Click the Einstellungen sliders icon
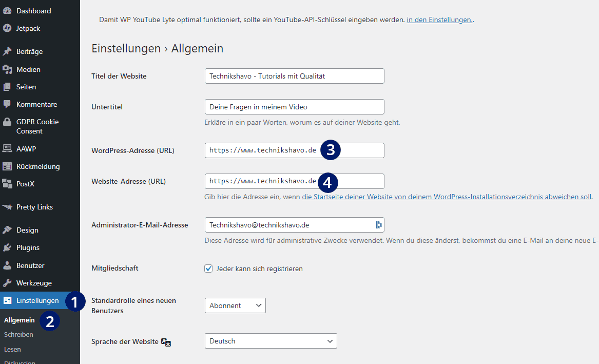The height and width of the screenshot is (364, 599). (7, 301)
